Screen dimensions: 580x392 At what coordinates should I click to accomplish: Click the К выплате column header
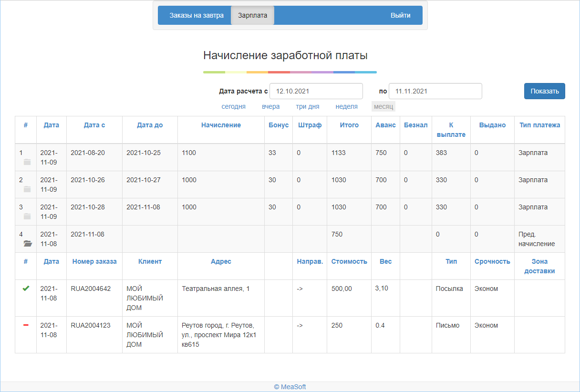[x=451, y=130]
